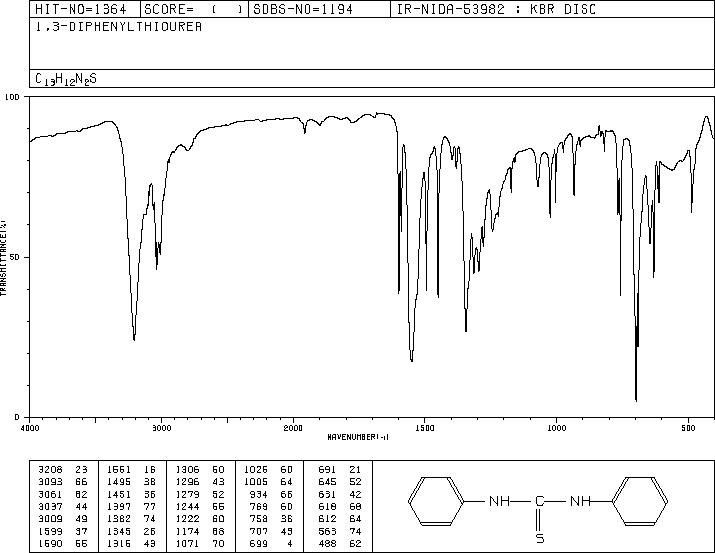The width and height of the screenshot is (715, 553).
Task: Click the WAVENUMBER x-axis title
Action: tap(358, 437)
